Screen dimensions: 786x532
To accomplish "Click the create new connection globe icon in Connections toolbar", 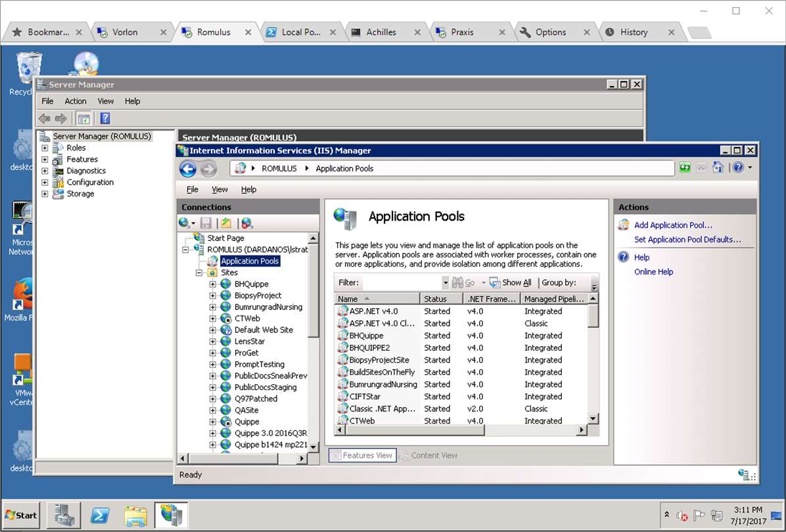I will pyautogui.click(x=185, y=223).
